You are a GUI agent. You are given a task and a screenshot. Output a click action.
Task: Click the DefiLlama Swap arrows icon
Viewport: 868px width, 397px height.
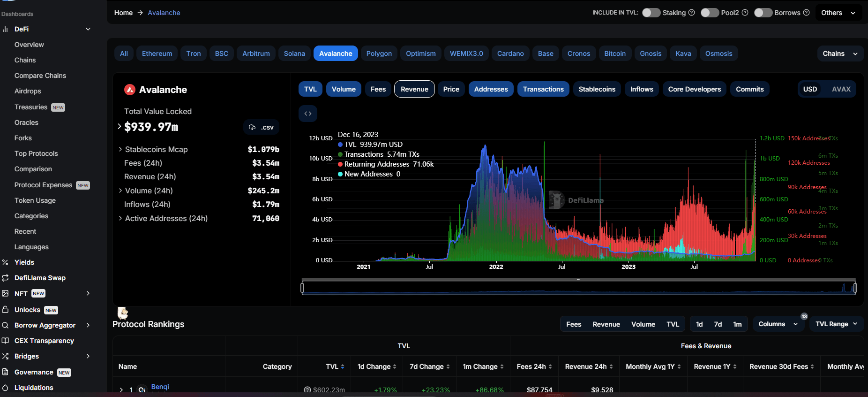[x=5, y=278]
